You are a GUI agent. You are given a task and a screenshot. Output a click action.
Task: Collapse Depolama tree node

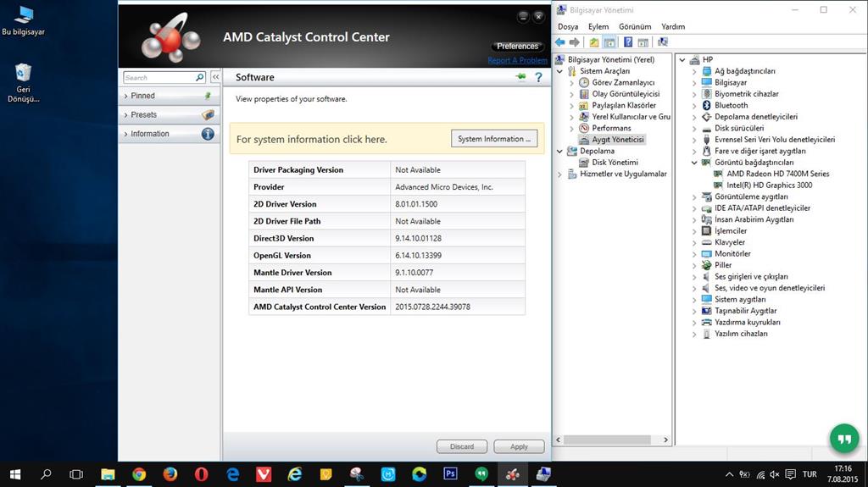tap(559, 151)
